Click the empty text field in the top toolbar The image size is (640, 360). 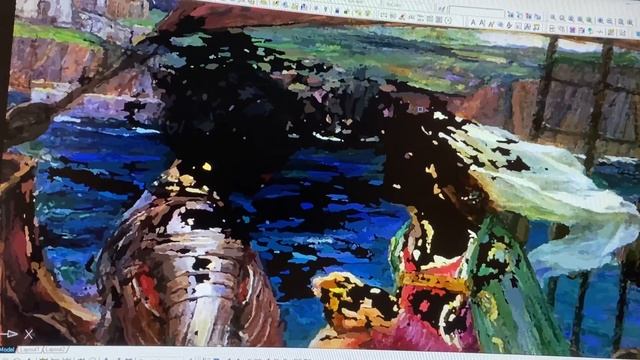coord(476,11)
